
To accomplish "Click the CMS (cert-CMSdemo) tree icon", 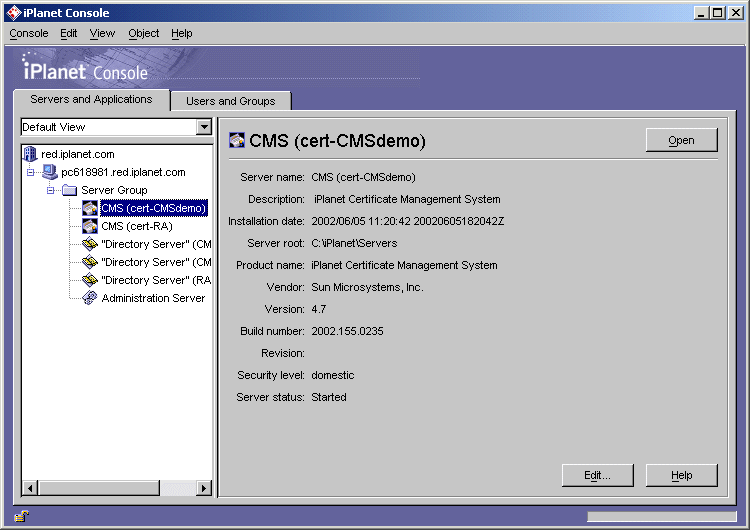I will tap(89, 208).
